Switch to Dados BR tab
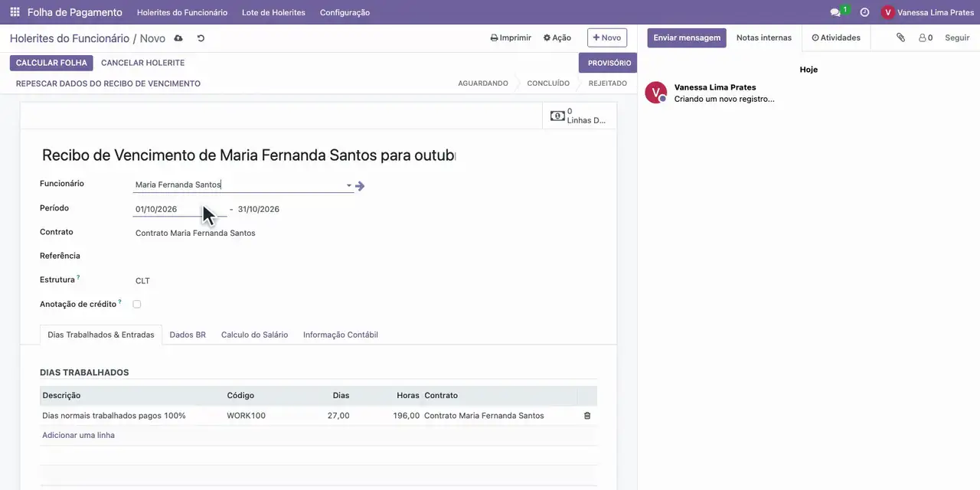 pyautogui.click(x=188, y=335)
